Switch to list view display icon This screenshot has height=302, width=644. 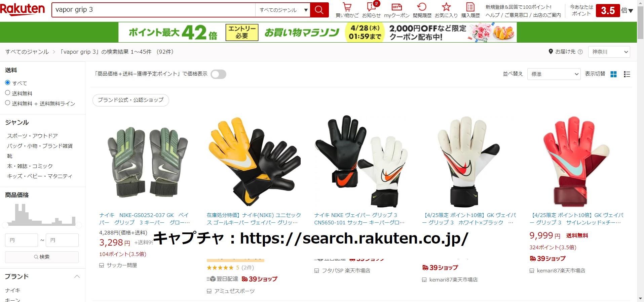click(627, 74)
